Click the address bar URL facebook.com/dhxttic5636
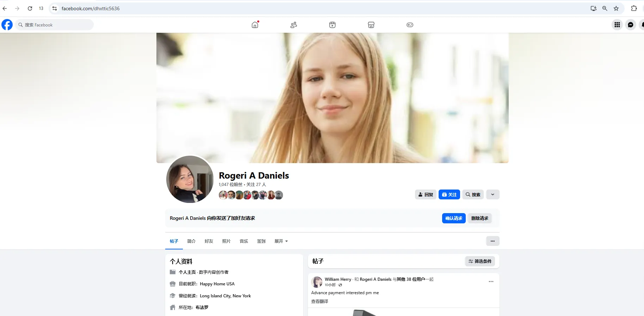 (91, 8)
